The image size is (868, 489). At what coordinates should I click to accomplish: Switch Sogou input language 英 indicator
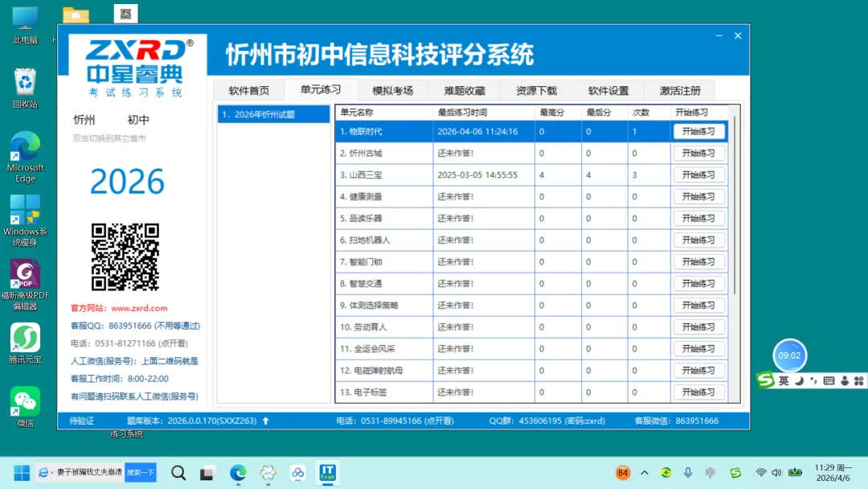(784, 381)
